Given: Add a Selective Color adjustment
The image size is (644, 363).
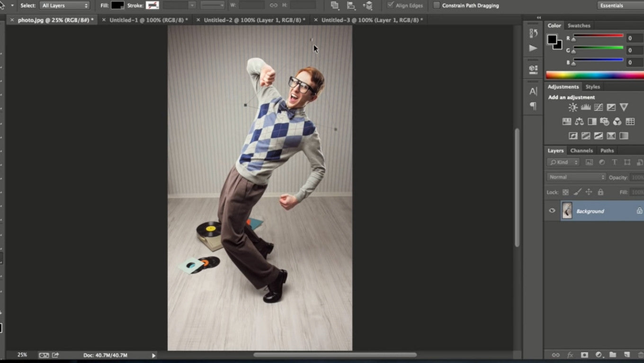Looking at the screenshot, I should [x=611, y=136].
